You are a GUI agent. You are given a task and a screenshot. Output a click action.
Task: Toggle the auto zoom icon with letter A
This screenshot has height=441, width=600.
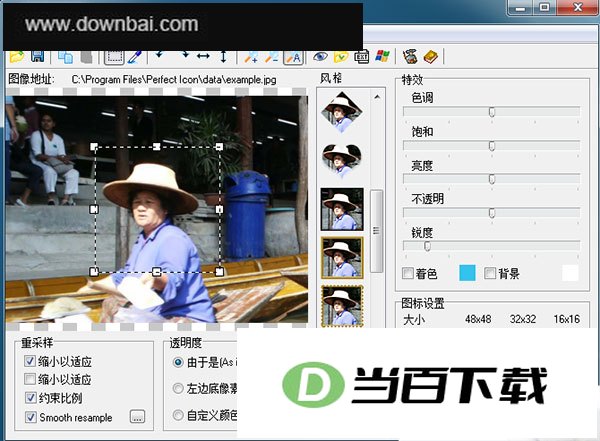293,57
